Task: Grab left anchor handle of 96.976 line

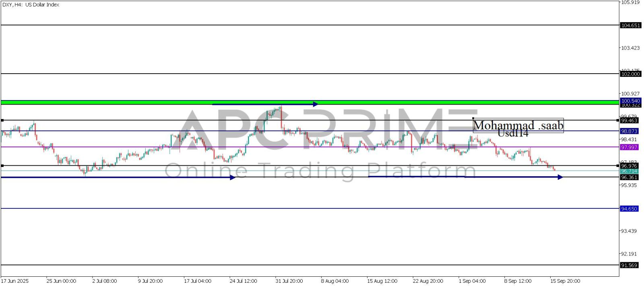Action: tap(2, 166)
